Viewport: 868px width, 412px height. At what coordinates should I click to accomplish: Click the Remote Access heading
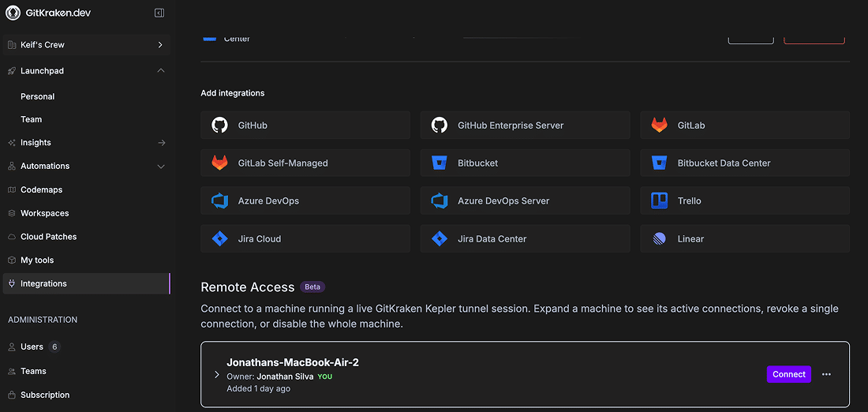pyautogui.click(x=248, y=287)
